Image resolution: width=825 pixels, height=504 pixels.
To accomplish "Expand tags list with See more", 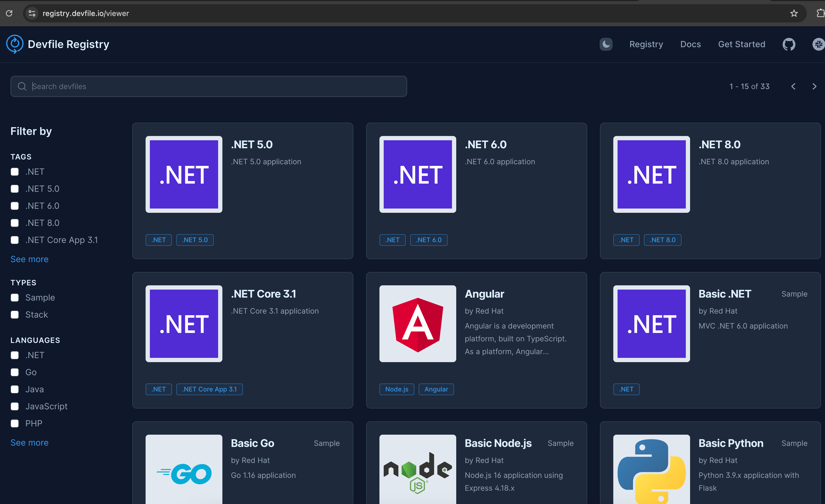I will [x=29, y=259].
